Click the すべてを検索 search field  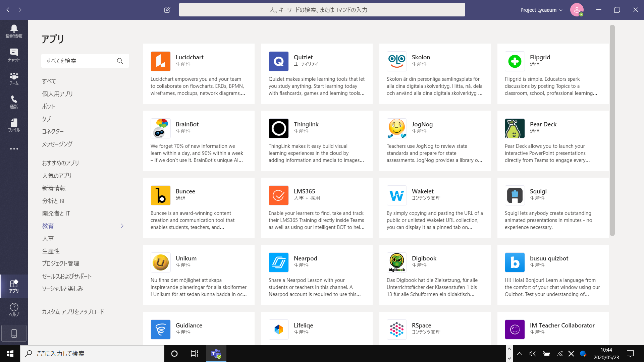79,61
